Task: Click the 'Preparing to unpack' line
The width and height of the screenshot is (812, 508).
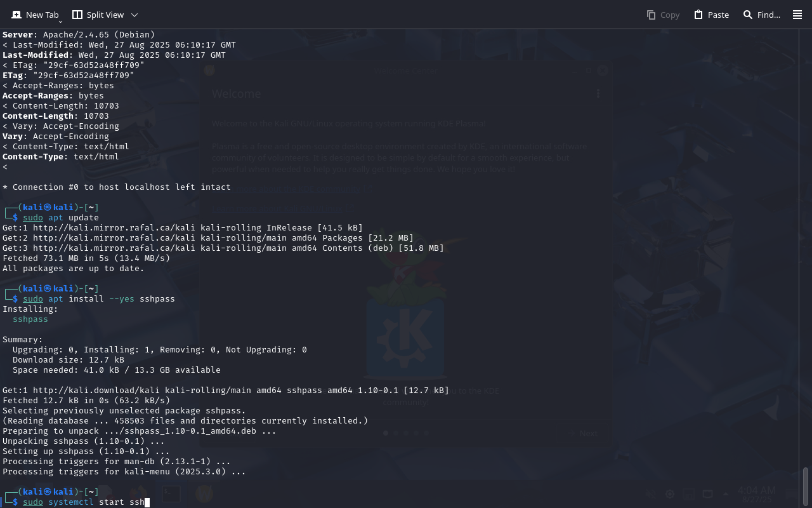Action: click(x=140, y=431)
